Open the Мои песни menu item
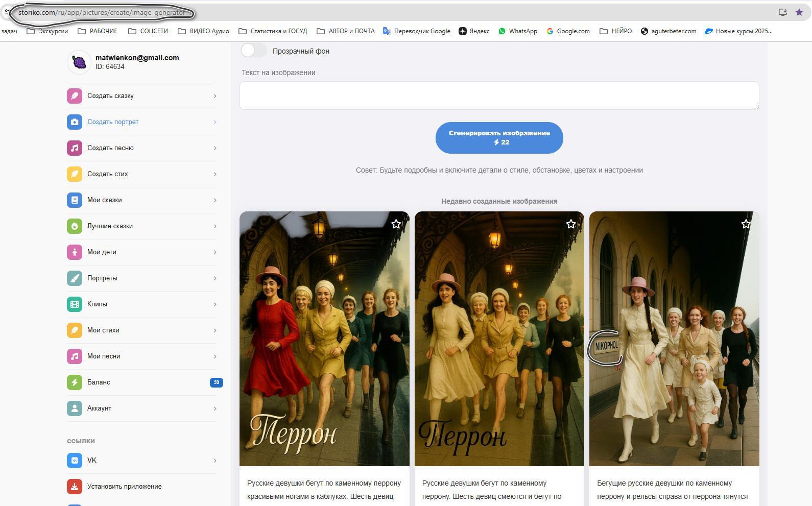812x506 pixels. pos(104,356)
